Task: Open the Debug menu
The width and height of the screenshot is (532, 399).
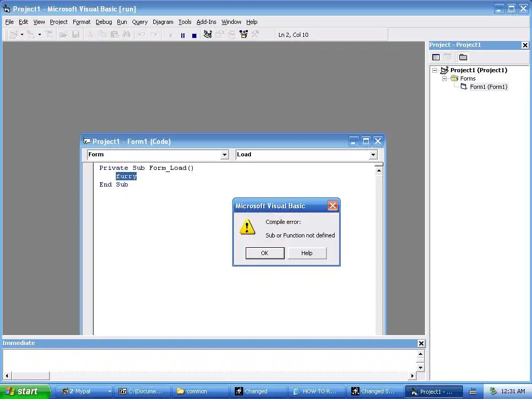Action: [x=104, y=22]
